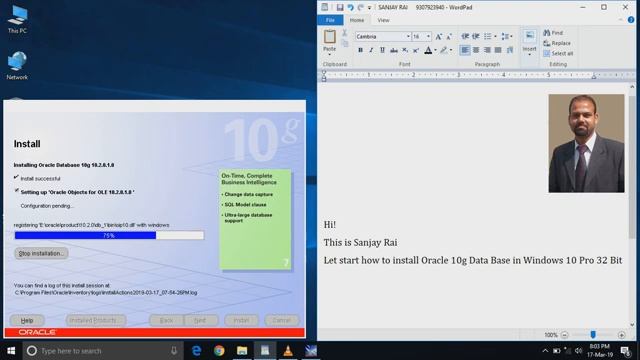Image resolution: width=640 pixels, height=360 pixels.
Task: Click the Installed Products button
Action: (x=96, y=320)
